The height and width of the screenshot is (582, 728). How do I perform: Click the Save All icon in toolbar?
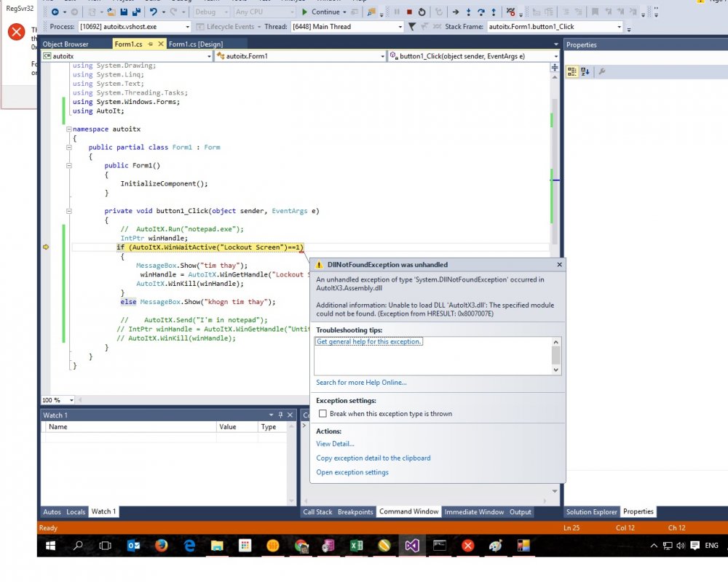point(137,12)
